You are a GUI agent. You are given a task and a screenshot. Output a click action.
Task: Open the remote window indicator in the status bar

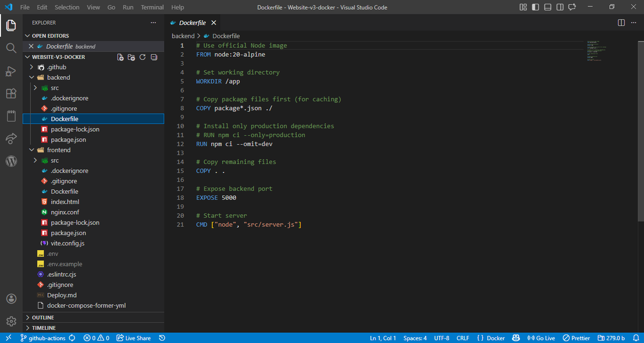tap(8, 338)
